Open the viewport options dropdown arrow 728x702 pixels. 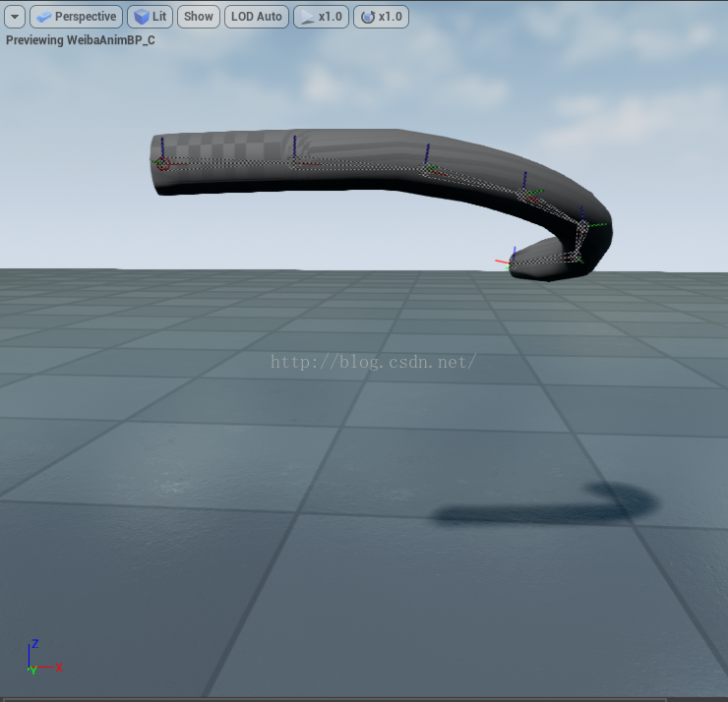[15, 17]
